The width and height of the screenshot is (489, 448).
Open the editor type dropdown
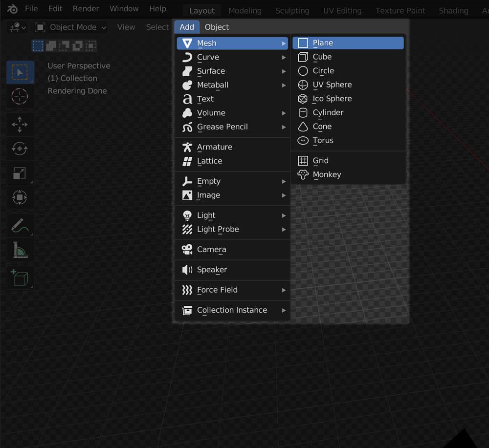click(x=17, y=27)
